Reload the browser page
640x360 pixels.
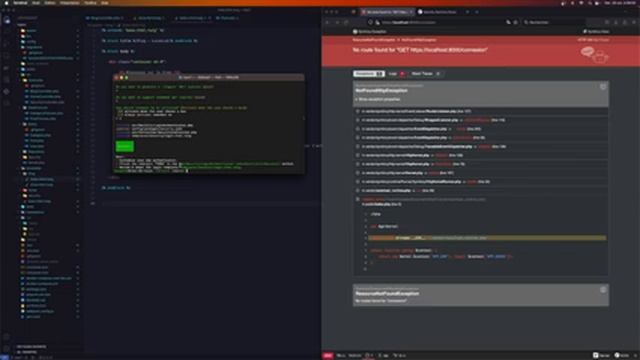(x=347, y=22)
